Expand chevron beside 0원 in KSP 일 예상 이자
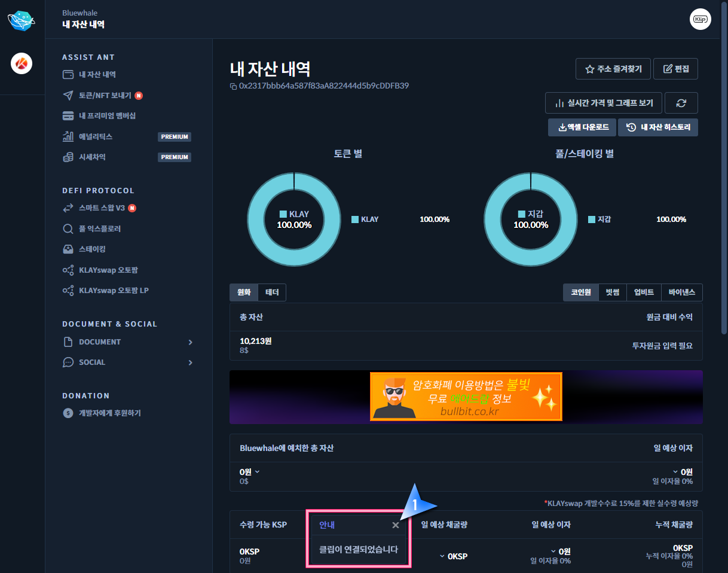This screenshot has height=573, width=728. click(x=553, y=551)
